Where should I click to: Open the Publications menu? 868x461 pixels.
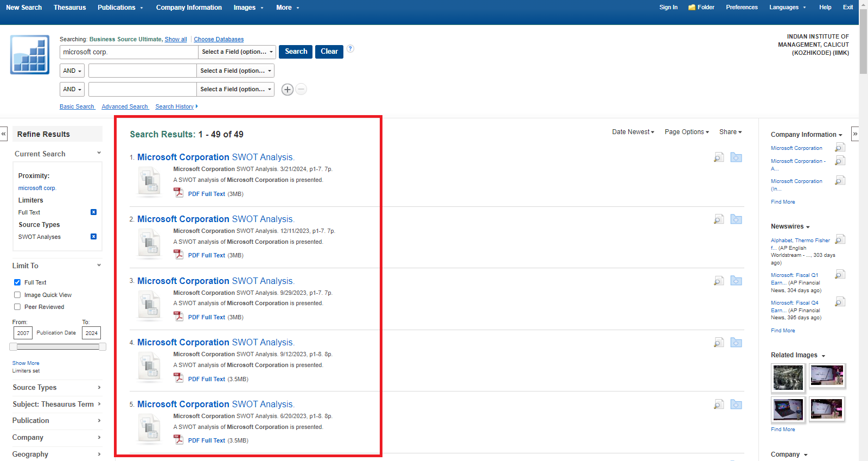(x=120, y=8)
